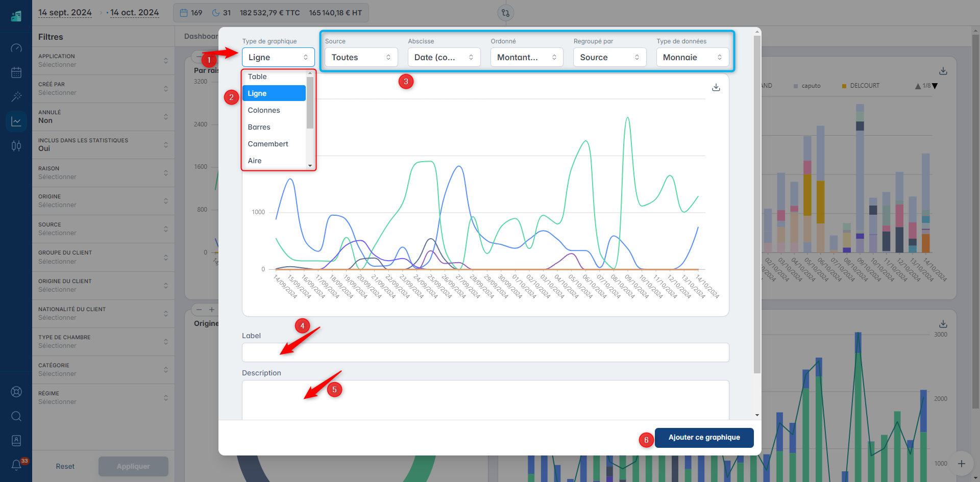980x482 pixels.
Task: Toggle the caputo legend entry
Action: coord(807,86)
